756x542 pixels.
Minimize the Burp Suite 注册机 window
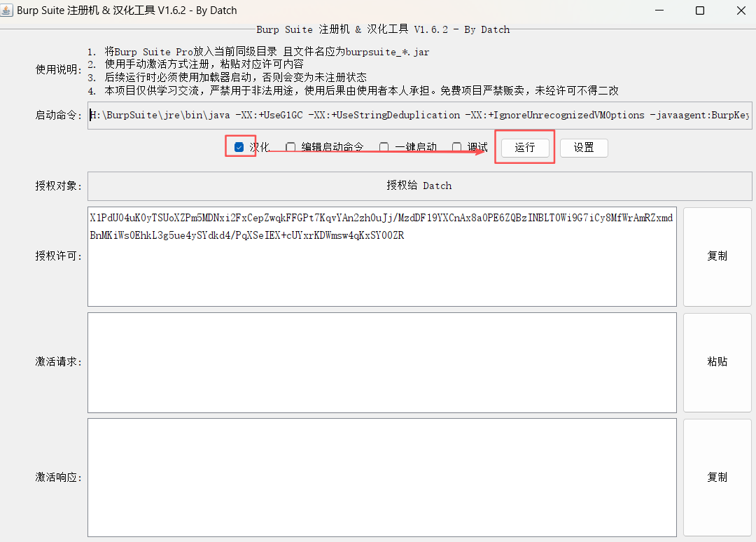(659, 10)
